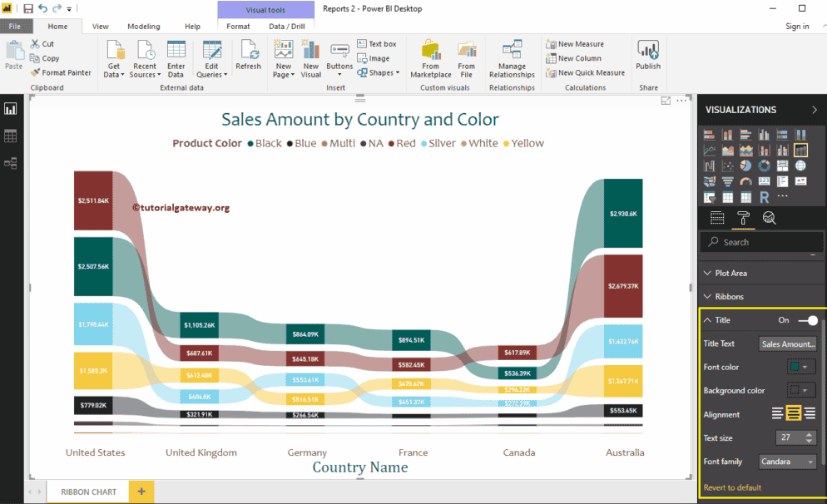Image resolution: width=827 pixels, height=504 pixels.
Task: Open the Report view icon in sidebar
Action: coord(11,108)
